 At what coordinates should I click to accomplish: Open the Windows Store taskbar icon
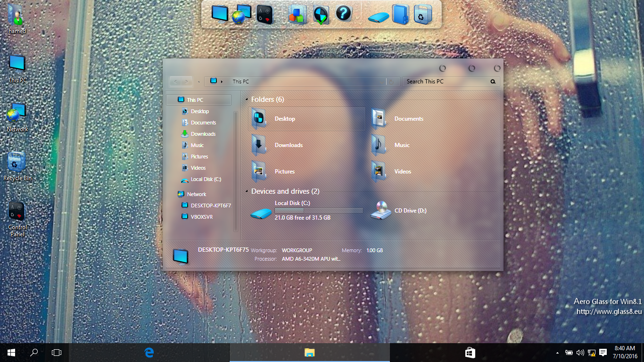(x=470, y=352)
